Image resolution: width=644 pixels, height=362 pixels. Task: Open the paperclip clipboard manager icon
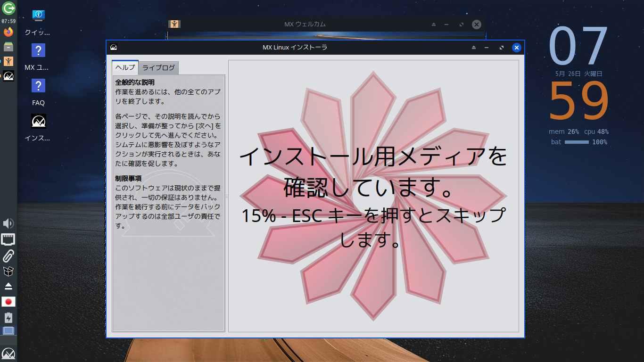point(8,255)
